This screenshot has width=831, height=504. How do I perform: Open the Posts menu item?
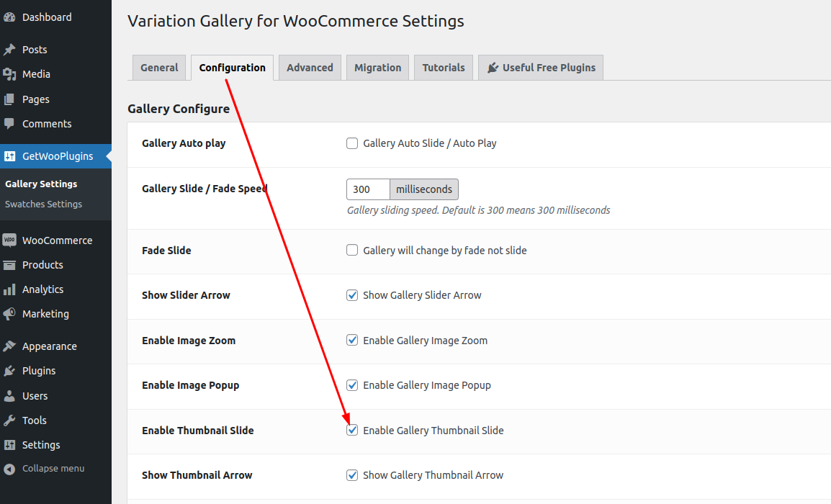(55, 49)
